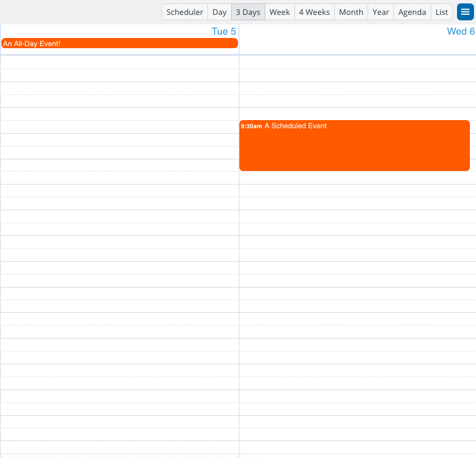This screenshot has height=458, width=476.
Task: Select the 3 Days view tab
Action: 248,12
